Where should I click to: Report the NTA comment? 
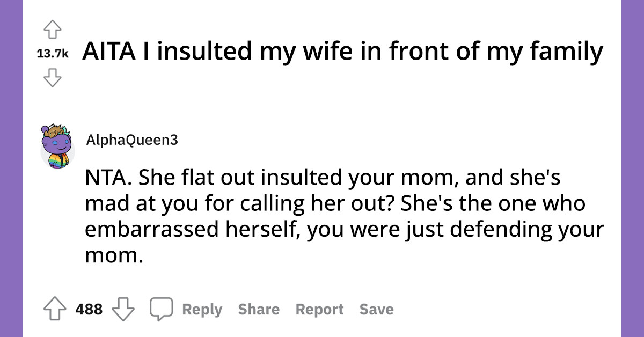point(319,309)
